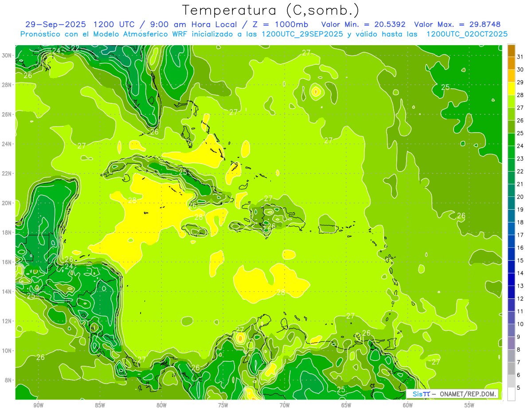Viewport: 532px width, 411px height.
Task: Click the 70W longitude axis label
Action: pyautogui.click(x=285, y=405)
